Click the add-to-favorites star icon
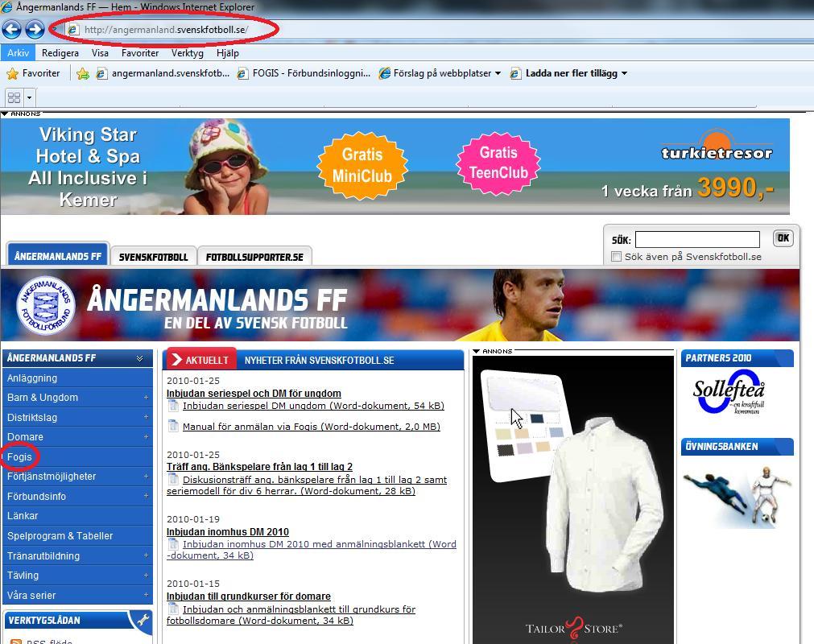This screenshot has width=814, height=644. (83, 74)
